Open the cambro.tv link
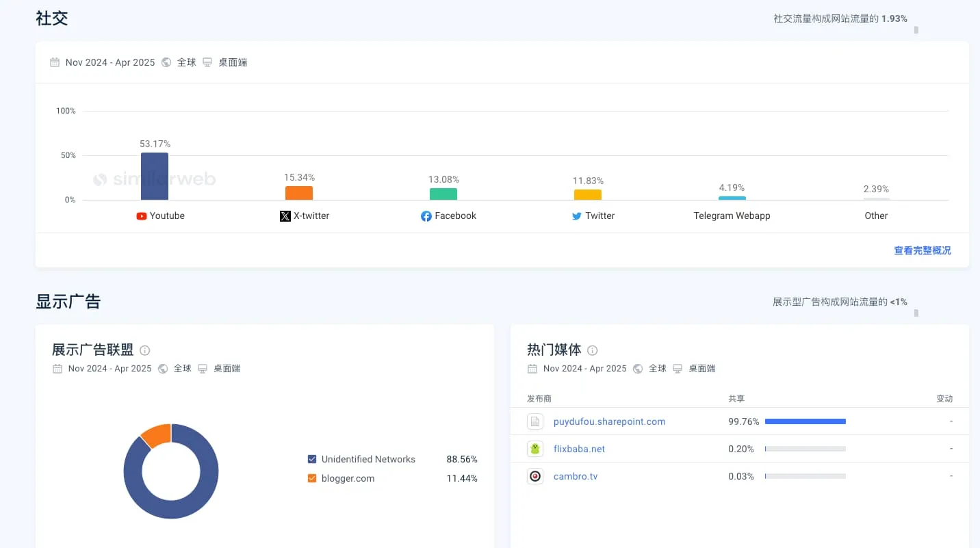 (576, 476)
